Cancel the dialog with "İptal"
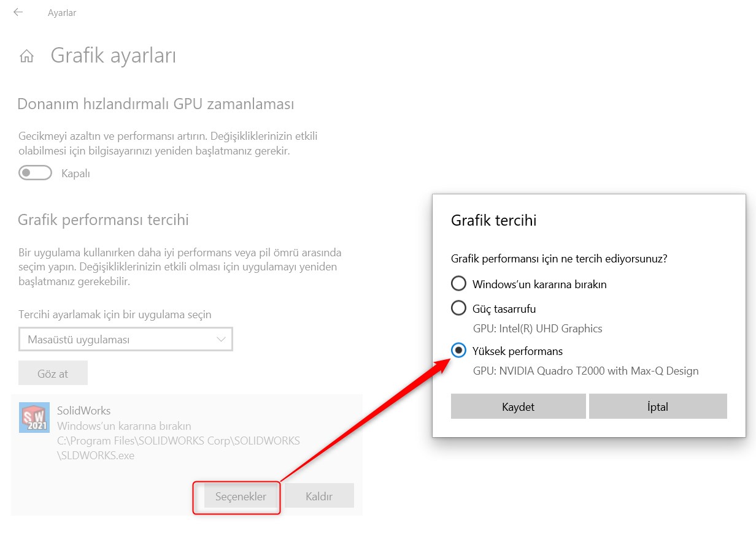This screenshot has width=756, height=542. tap(658, 406)
